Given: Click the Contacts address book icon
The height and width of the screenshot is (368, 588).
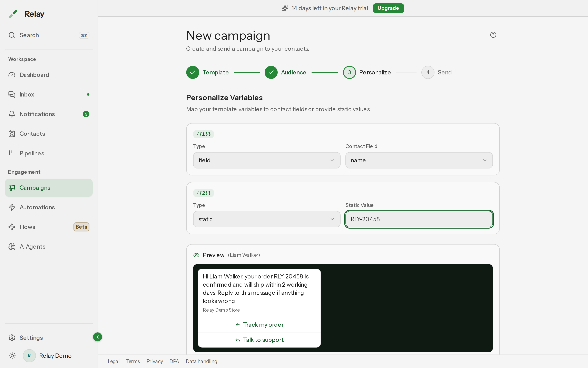Looking at the screenshot, I should pyautogui.click(x=12, y=134).
